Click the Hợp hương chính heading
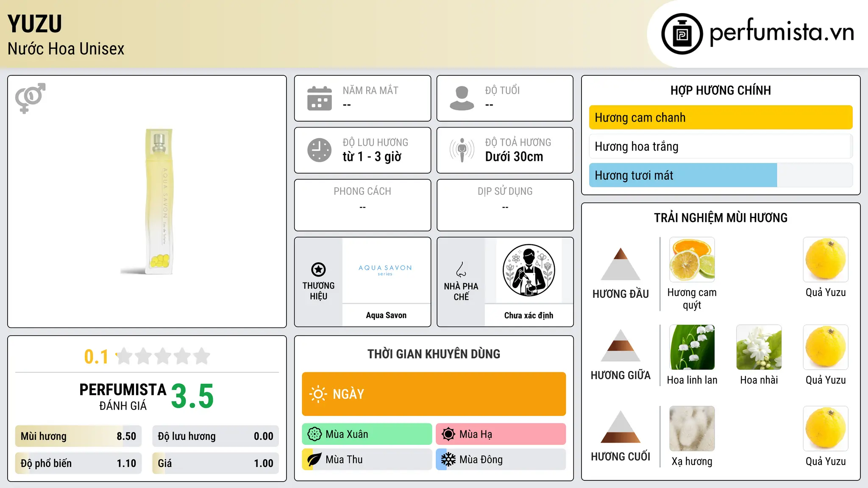The height and width of the screenshot is (488, 868). [x=721, y=90]
